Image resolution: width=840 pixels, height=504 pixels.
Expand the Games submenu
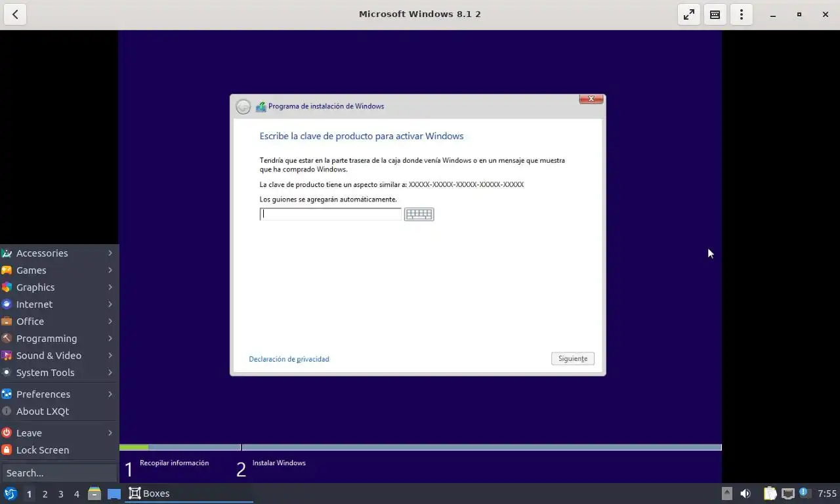[x=59, y=270]
